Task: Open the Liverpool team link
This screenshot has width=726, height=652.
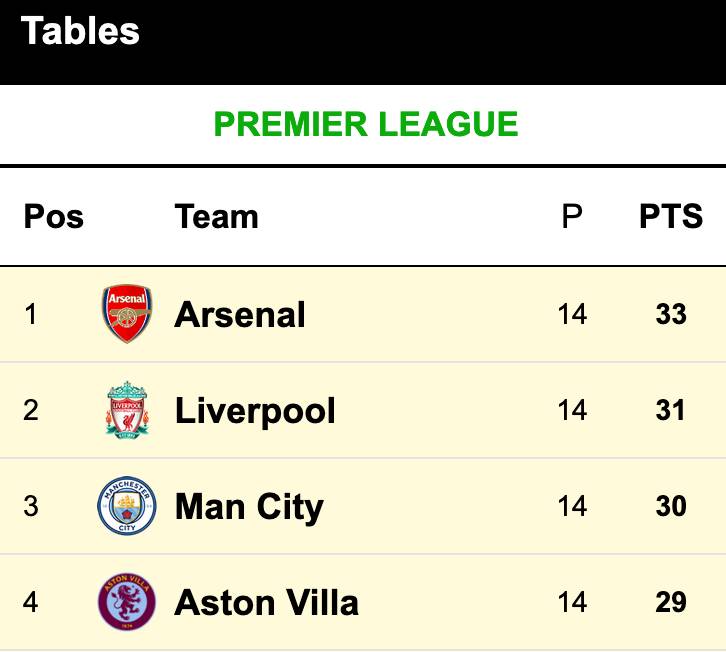Action: click(255, 411)
